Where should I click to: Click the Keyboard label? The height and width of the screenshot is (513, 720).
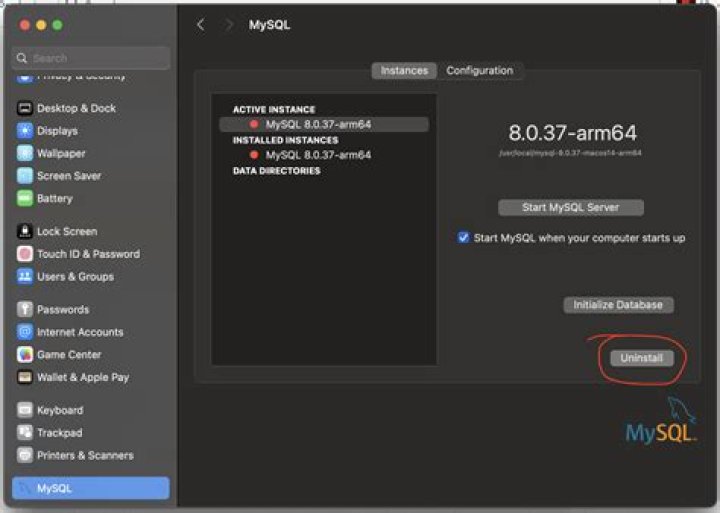tap(60, 410)
